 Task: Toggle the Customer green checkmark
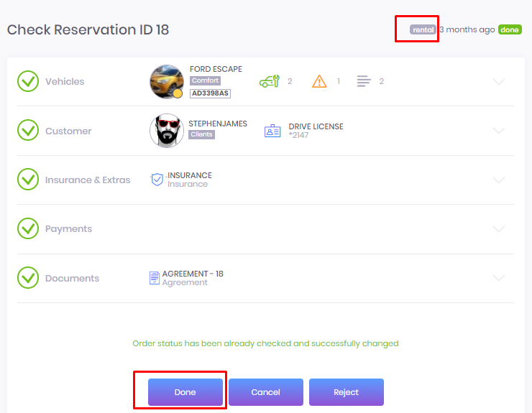[28, 130]
